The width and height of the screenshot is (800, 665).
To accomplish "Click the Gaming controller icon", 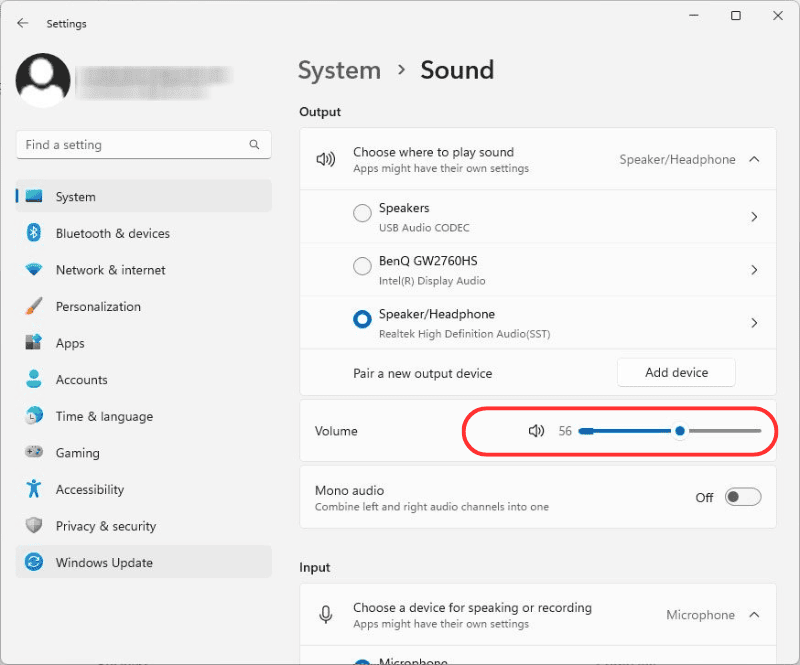I will pyautogui.click(x=34, y=453).
